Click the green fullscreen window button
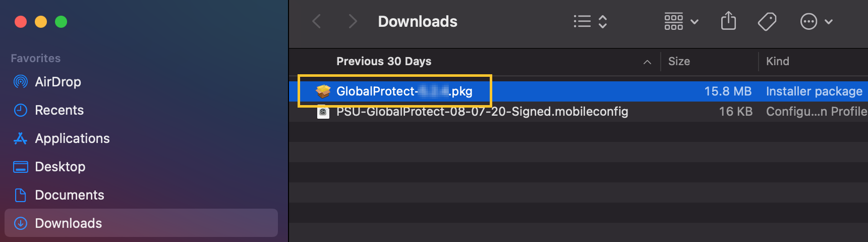868x242 pixels. [61, 22]
